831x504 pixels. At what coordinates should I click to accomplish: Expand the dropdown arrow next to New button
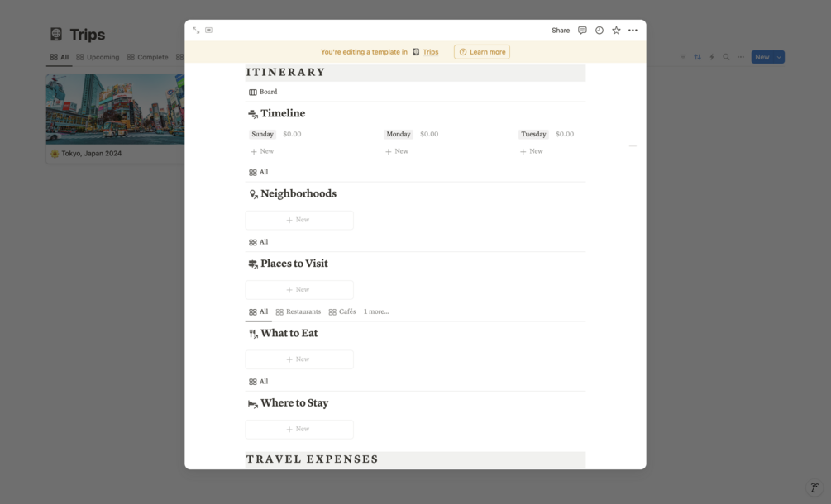pos(779,57)
